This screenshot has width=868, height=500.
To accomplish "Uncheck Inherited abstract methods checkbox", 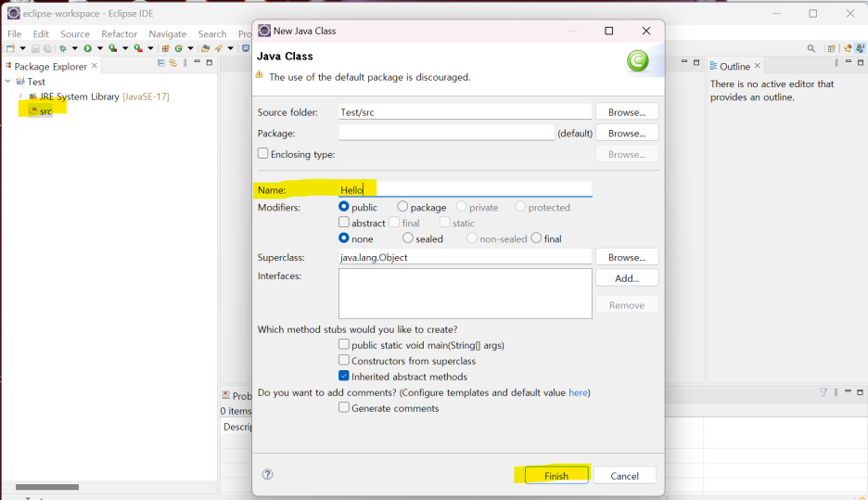I will 344,376.
